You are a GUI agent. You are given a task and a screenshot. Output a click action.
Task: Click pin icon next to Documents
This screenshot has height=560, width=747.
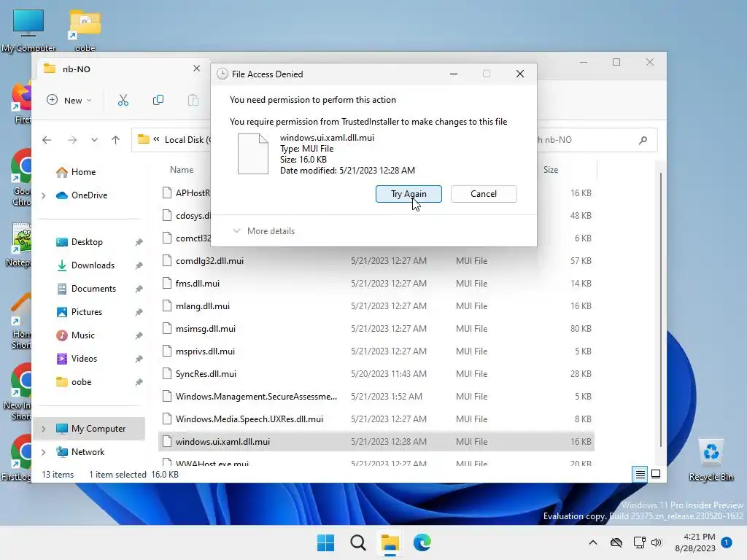(x=139, y=289)
